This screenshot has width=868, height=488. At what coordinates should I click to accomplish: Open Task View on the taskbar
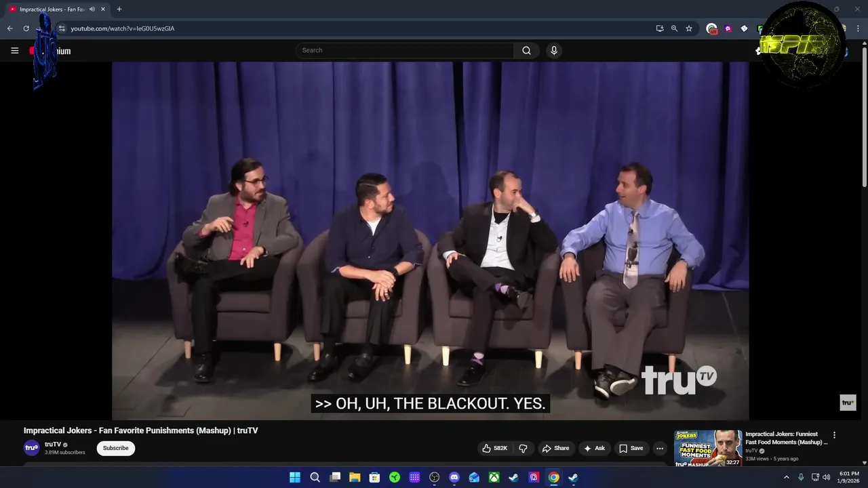coord(335,477)
